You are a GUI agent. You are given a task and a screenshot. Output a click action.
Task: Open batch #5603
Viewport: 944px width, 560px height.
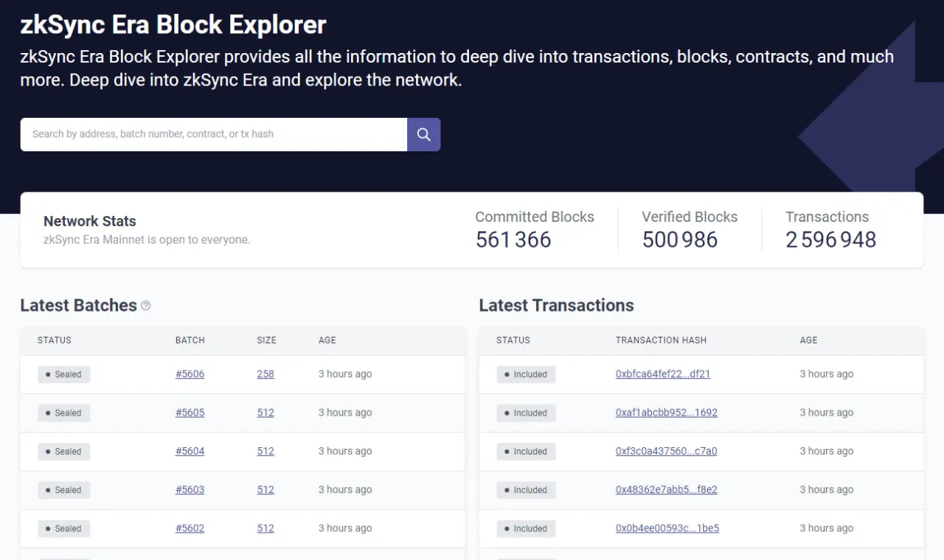190,490
